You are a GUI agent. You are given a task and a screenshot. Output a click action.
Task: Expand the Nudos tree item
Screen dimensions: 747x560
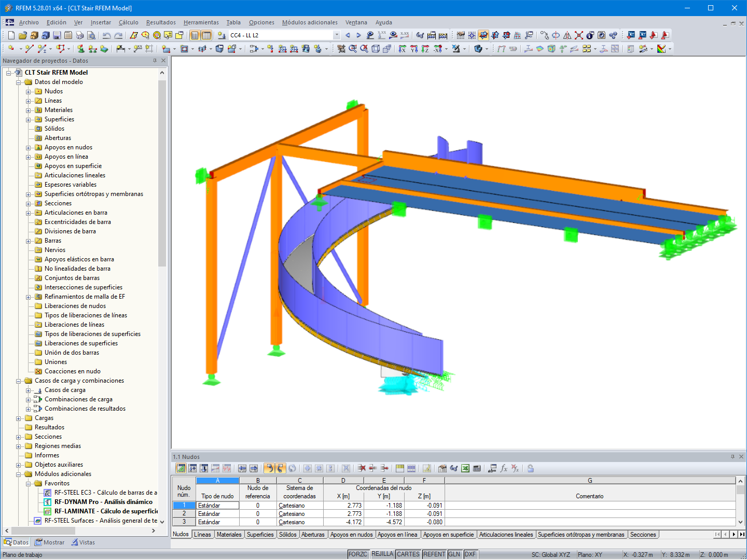(28, 91)
